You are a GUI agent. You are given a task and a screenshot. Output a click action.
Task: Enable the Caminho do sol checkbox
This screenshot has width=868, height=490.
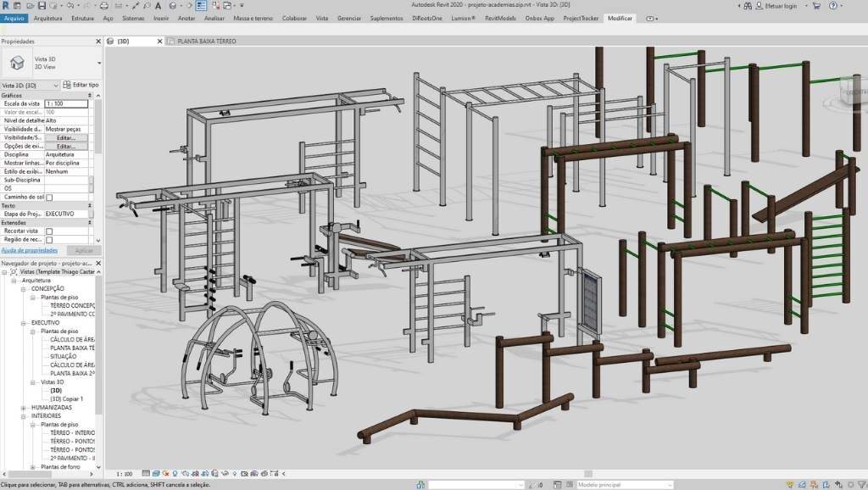[x=49, y=198]
